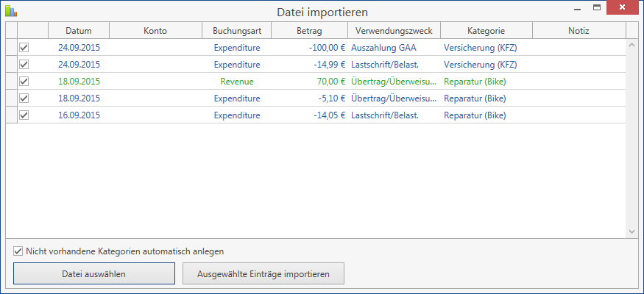Sort by Verwendungszweck column header

[394, 31]
